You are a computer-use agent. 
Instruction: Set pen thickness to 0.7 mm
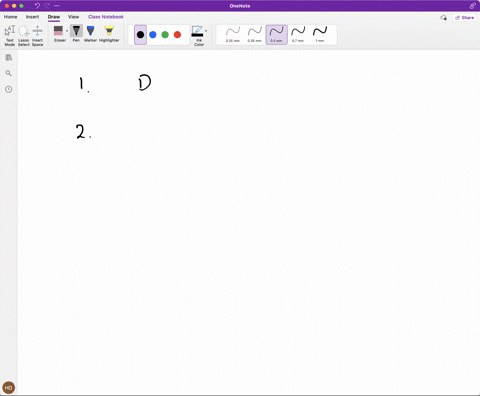(298, 35)
